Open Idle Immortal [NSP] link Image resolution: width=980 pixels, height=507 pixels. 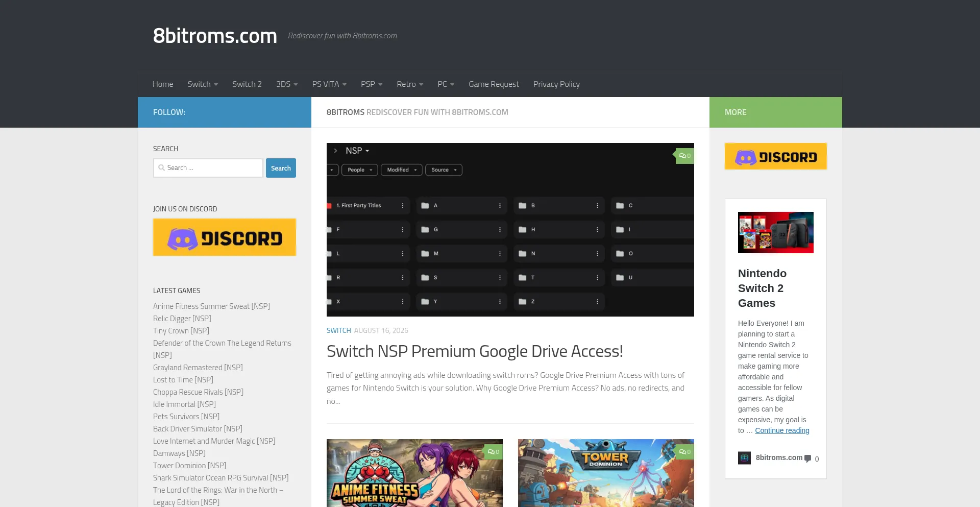[x=184, y=404]
